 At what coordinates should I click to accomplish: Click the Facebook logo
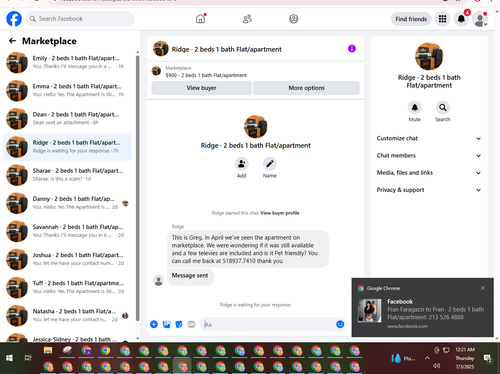(x=14, y=19)
